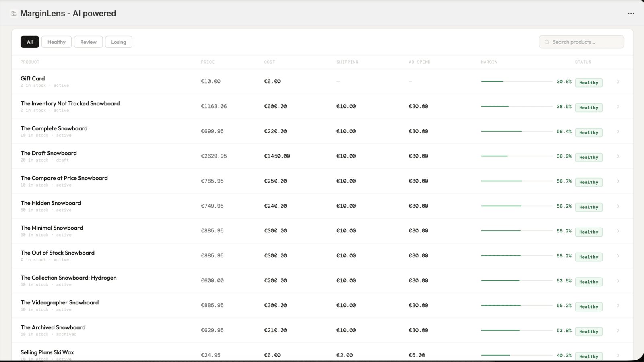644x362 pixels.
Task: Open the three-dot options menu
Action: point(631,13)
